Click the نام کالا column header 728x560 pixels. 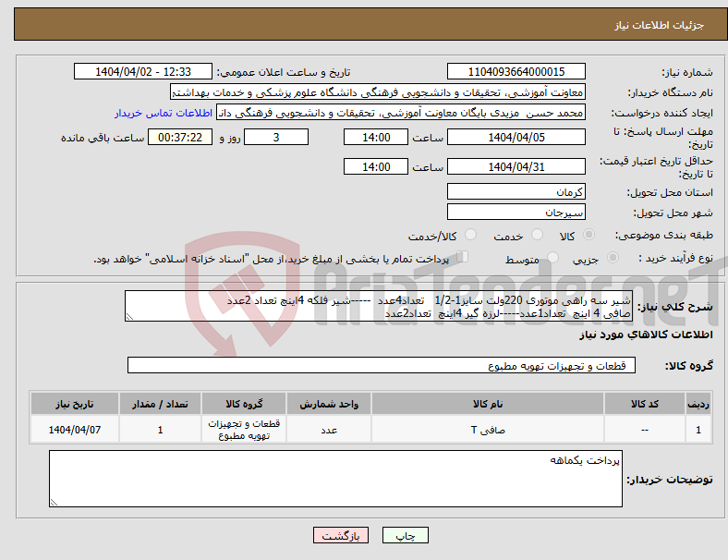[488, 404]
